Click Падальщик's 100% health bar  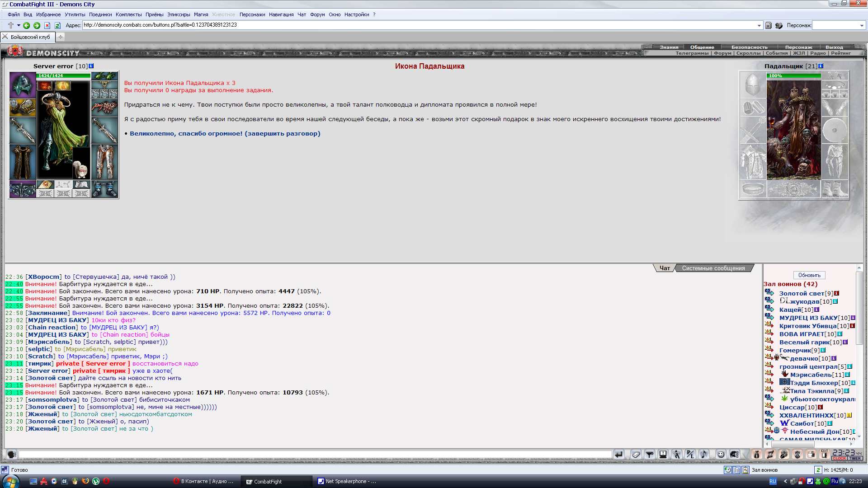(x=793, y=76)
